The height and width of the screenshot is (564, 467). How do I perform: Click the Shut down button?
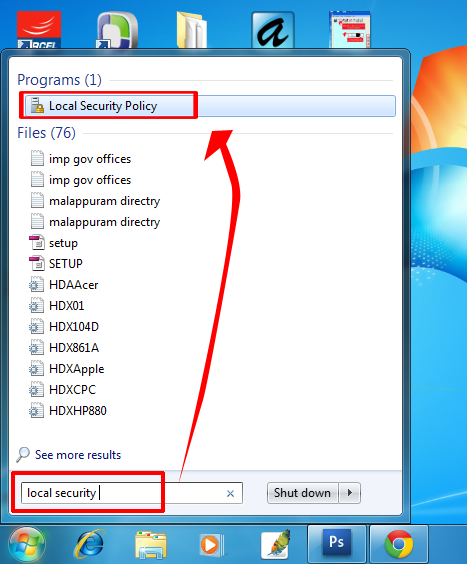click(302, 493)
